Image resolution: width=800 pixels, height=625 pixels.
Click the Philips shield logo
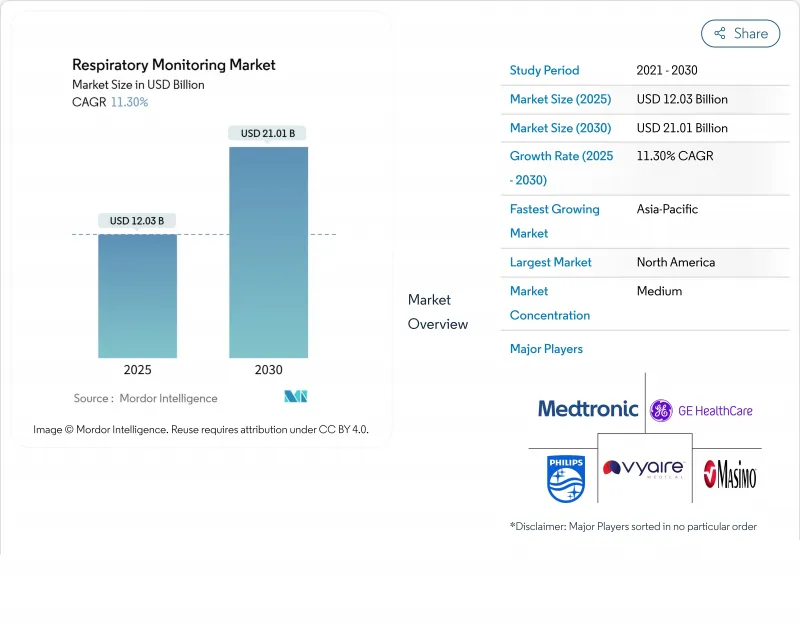(565, 477)
